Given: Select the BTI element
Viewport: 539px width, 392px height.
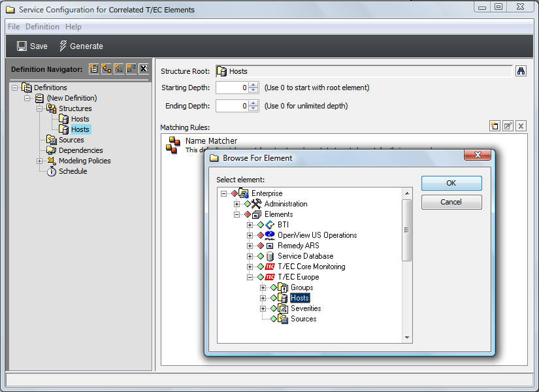Looking at the screenshot, I should click(284, 225).
